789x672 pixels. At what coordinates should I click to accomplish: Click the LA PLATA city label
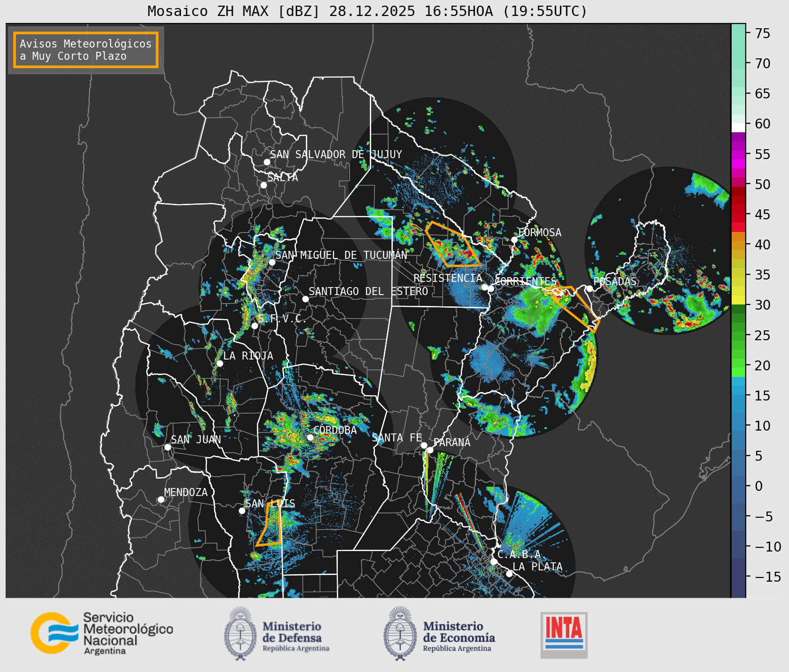click(537, 567)
